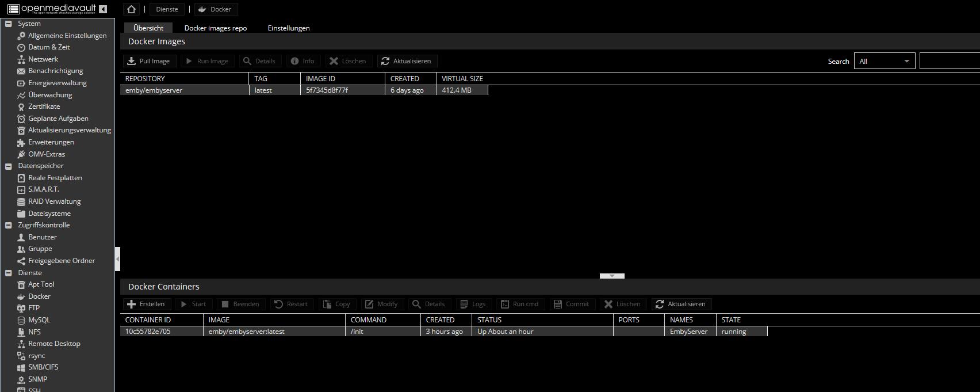Open the Search filter dropdown showing All

click(885, 61)
